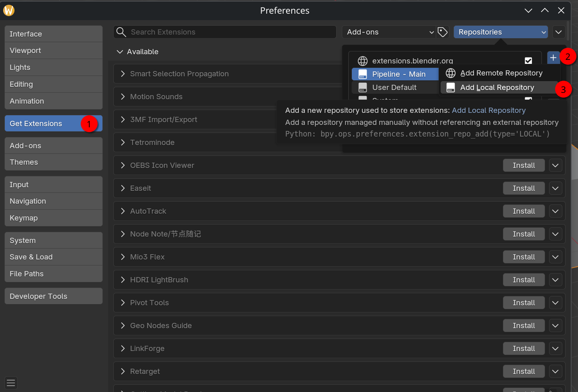This screenshot has height=392, width=578.
Task: Click the plus icon to add repository
Action: (x=553, y=58)
